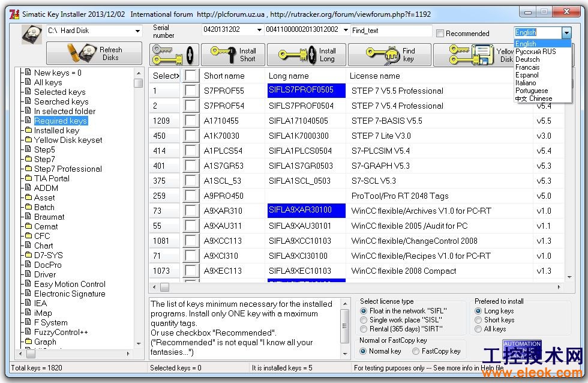Click the Refresh Disks button
Image resolution: width=588 pixels, height=383 pixels.
pos(94,53)
